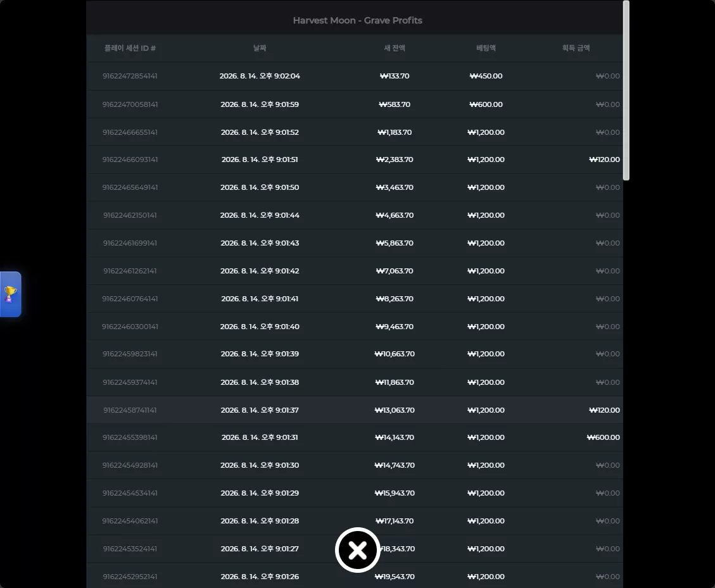
Task: Select session ID 9162246030014​1
Action: [x=130, y=327]
